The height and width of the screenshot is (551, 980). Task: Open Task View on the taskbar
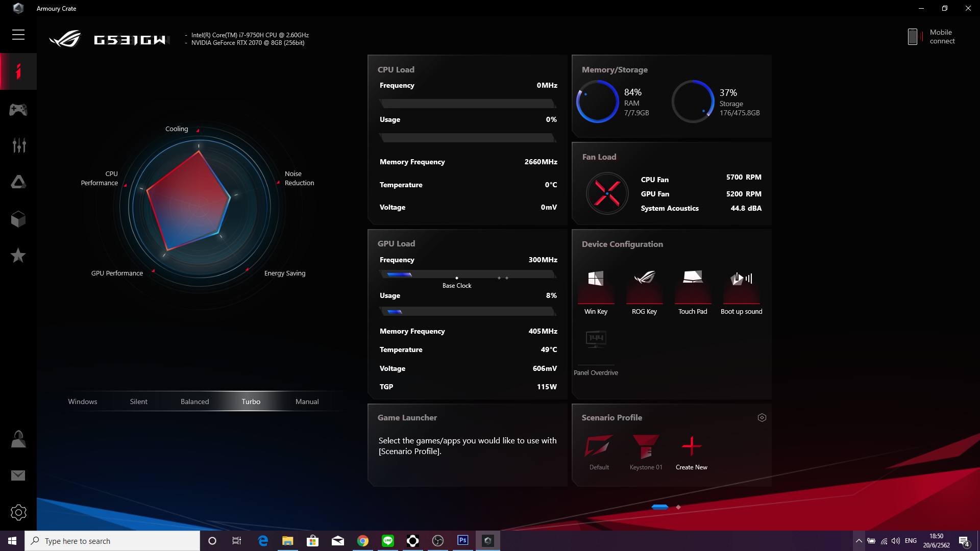(x=236, y=541)
